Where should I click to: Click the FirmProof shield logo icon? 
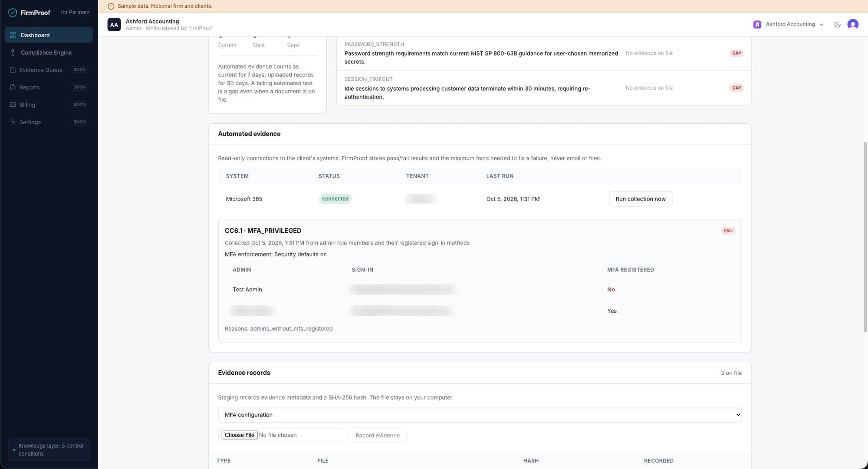(x=13, y=13)
